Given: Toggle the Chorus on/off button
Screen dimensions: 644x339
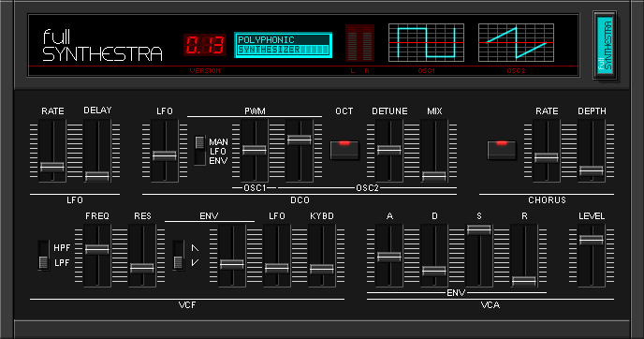Looking at the screenshot, I should (x=502, y=150).
